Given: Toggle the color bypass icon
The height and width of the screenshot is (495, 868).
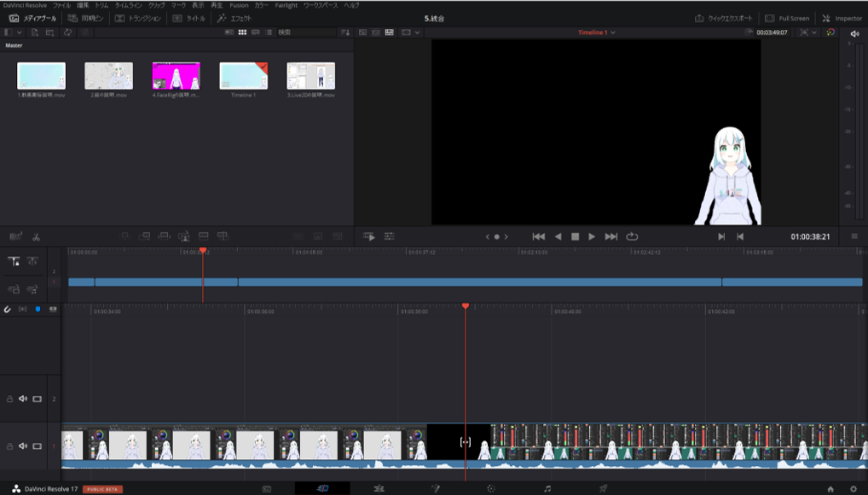Looking at the screenshot, I should pyautogui.click(x=830, y=32).
